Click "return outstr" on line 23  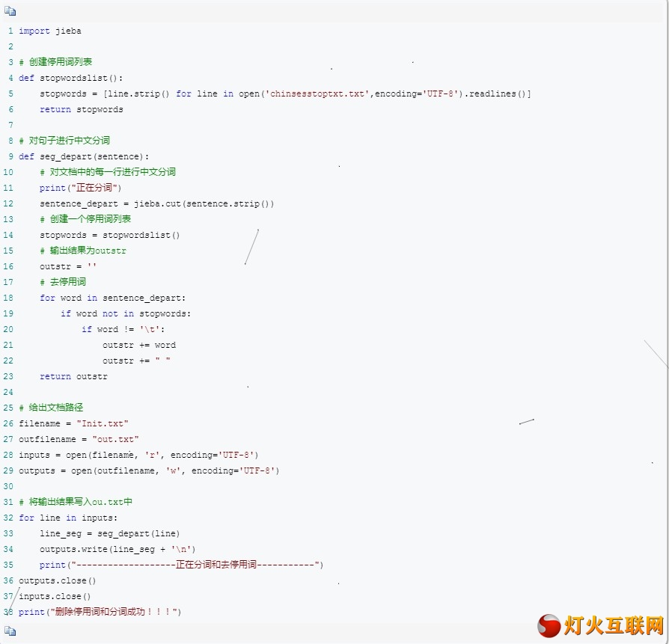[x=73, y=376]
